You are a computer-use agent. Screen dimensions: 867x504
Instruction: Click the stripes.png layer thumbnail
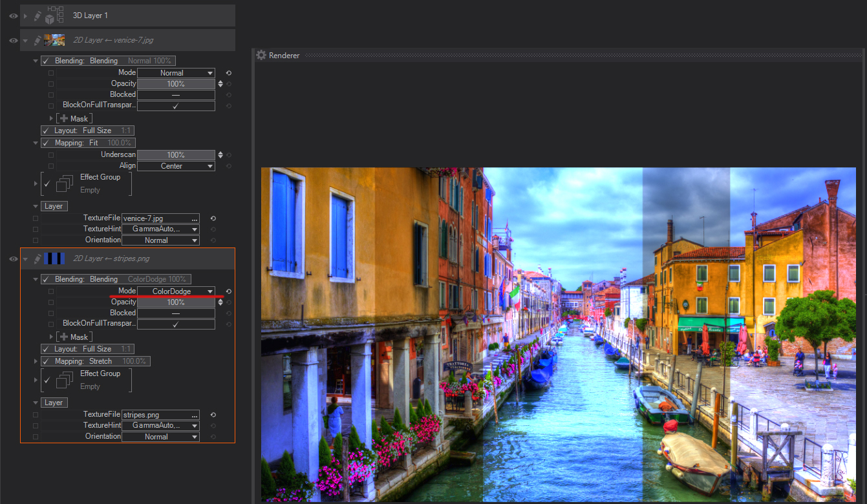coord(54,259)
